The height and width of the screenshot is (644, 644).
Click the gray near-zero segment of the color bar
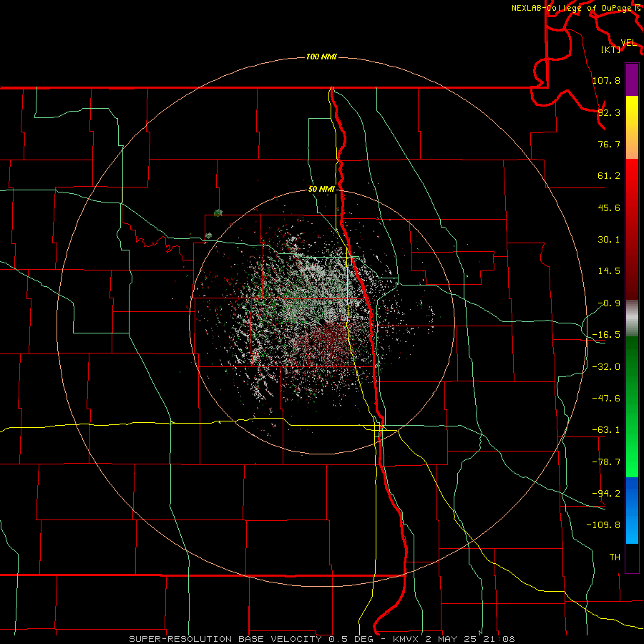tap(632, 318)
